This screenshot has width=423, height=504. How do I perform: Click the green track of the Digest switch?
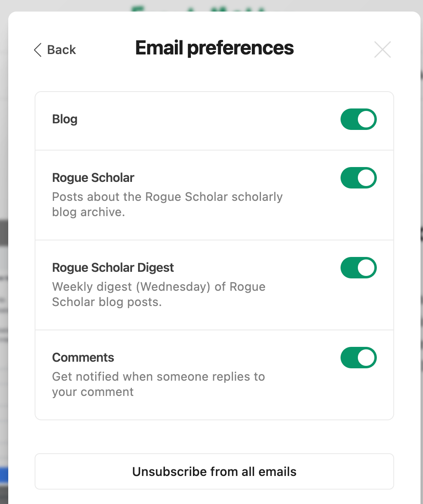349,268
